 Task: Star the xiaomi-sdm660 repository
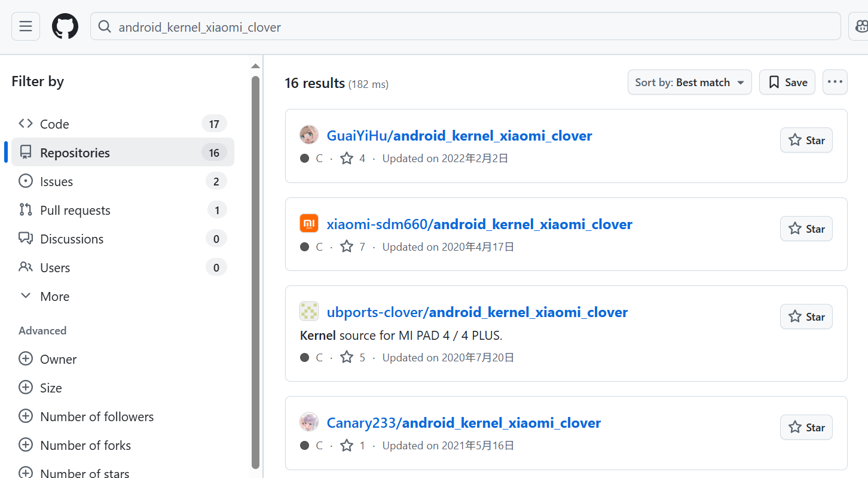(x=806, y=229)
